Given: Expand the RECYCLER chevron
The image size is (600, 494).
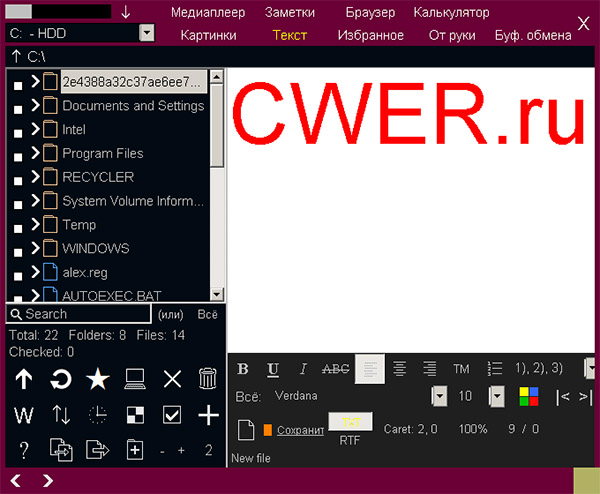Looking at the screenshot, I should (x=35, y=176).
